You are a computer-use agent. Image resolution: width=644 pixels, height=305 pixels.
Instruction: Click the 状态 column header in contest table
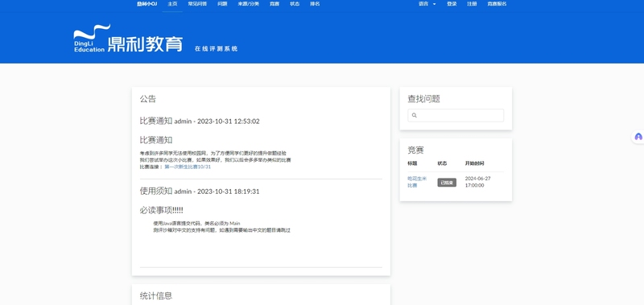coord(442,163)
